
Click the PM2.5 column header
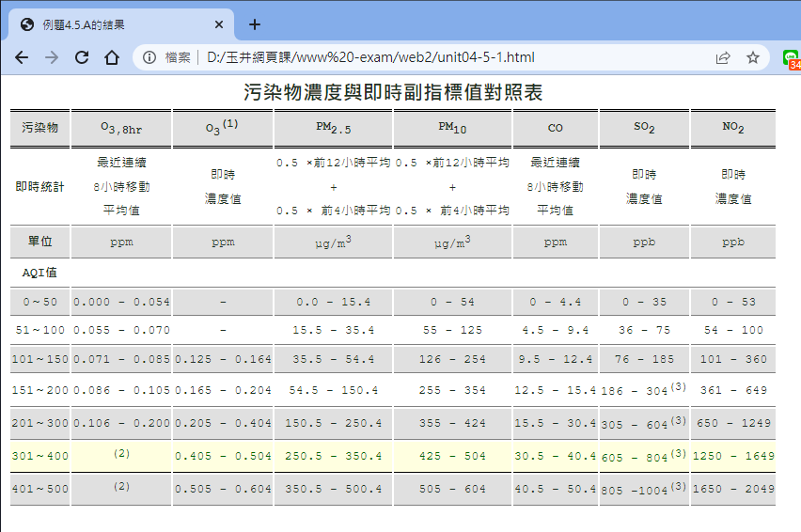pos(333,128)
